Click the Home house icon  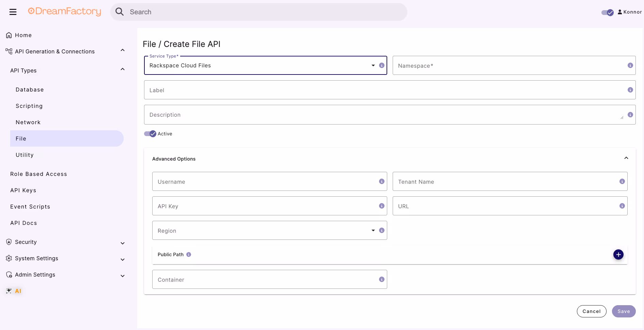pos(9,35)
